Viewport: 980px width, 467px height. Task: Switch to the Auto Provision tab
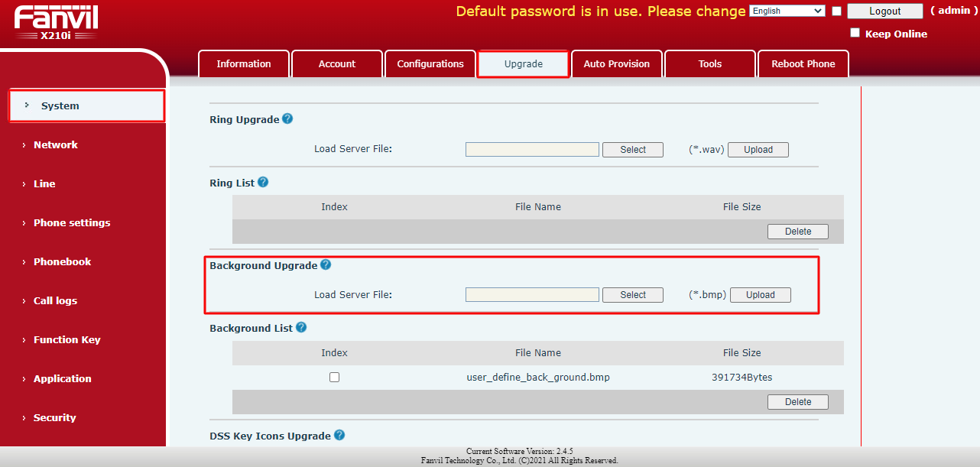click(617, 64)
